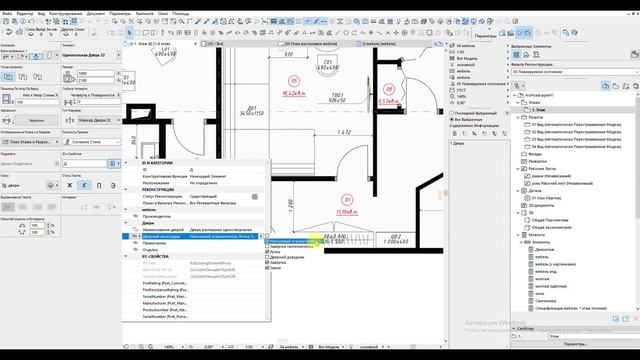
Task: Collapse the Разрезы folder in Navigator
Action: pyautogui.click(x=518, y=117)
